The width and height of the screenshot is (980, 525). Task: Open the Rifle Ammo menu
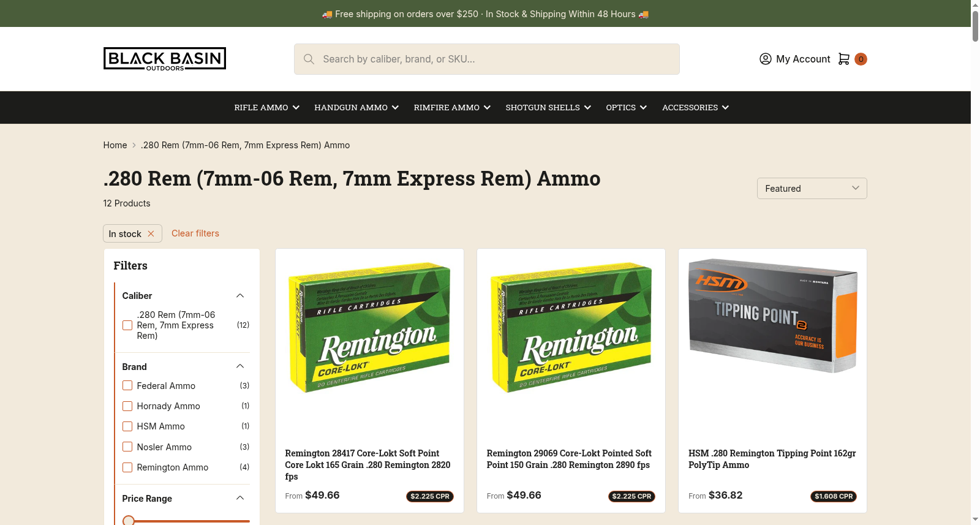point(266,107)
